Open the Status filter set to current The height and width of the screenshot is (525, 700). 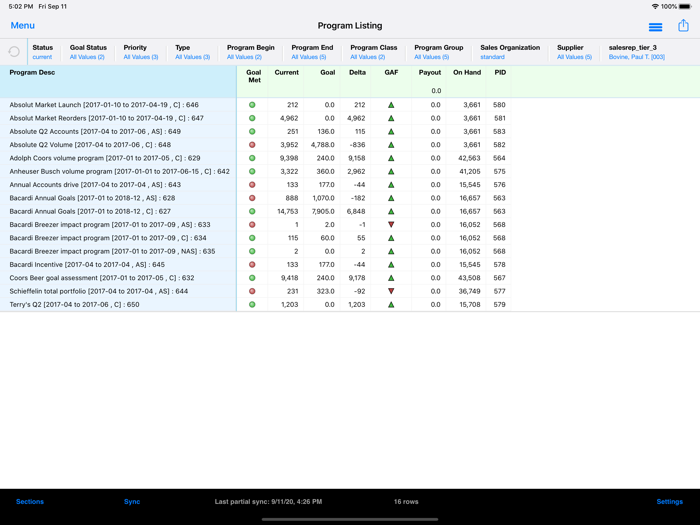(x=42, y=52)
